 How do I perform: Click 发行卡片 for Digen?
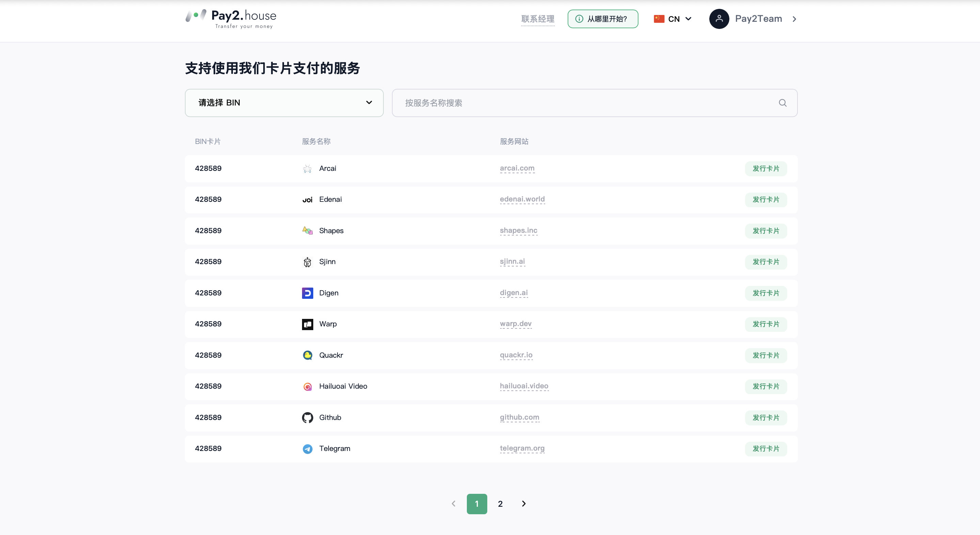766,293
